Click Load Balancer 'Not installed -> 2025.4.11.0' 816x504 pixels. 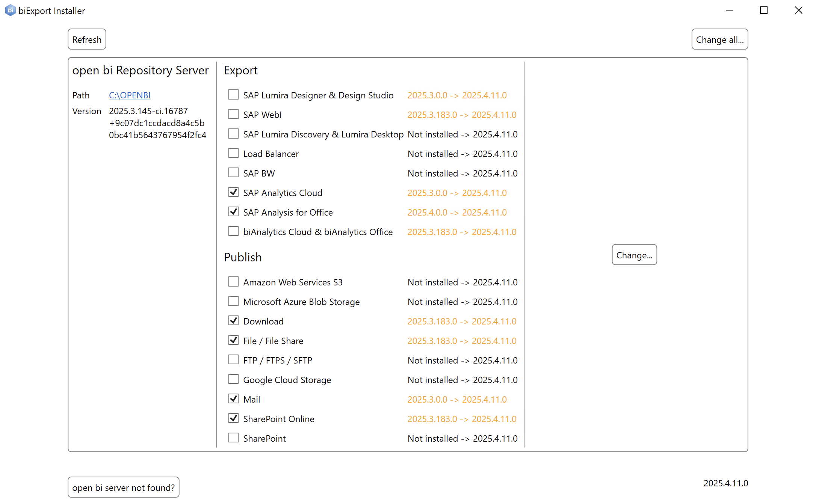462,154
